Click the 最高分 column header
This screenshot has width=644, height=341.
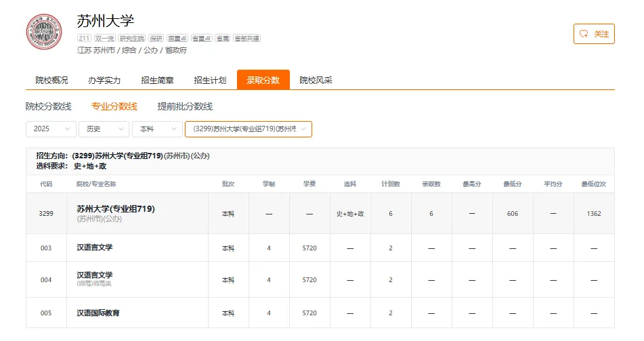tap(472, 184)
